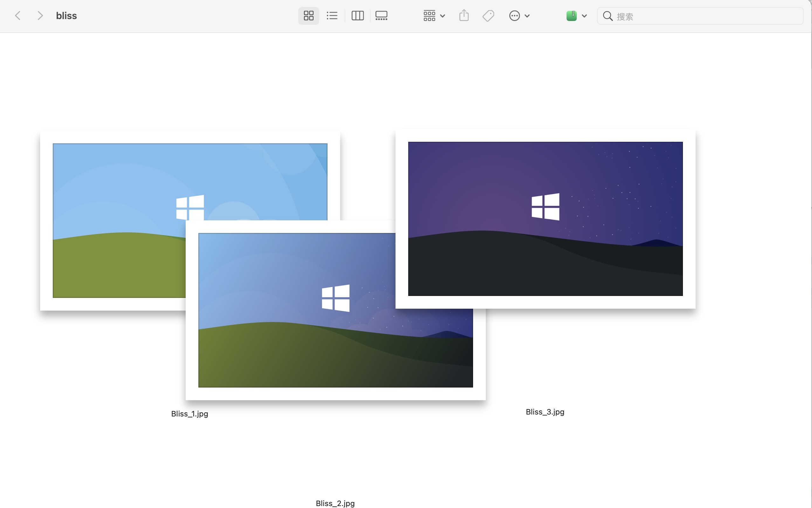Image resolution: width=812 pixels, height=508 pixels.
Task: Go forward with the right arrow
Action: [40, 16]
